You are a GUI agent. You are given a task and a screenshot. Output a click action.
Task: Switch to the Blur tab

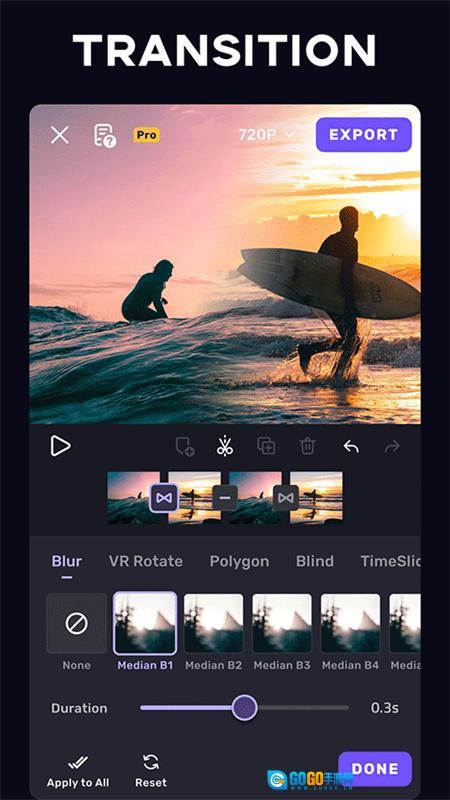point(67,561)
